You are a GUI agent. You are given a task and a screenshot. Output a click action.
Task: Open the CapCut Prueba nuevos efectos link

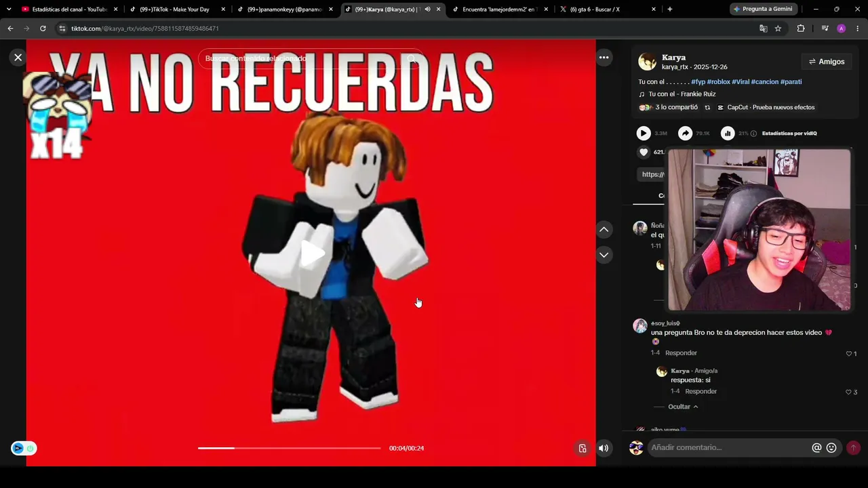pos(766,108)
